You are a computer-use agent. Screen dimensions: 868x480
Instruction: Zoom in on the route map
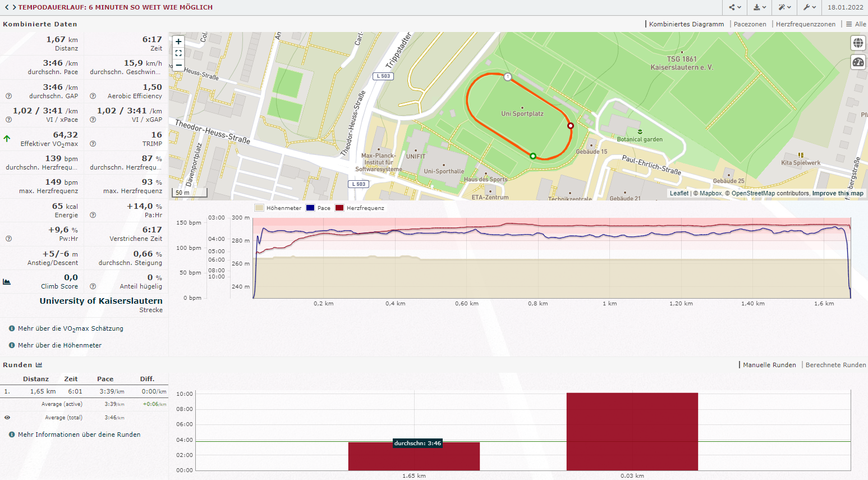point(178,42)
